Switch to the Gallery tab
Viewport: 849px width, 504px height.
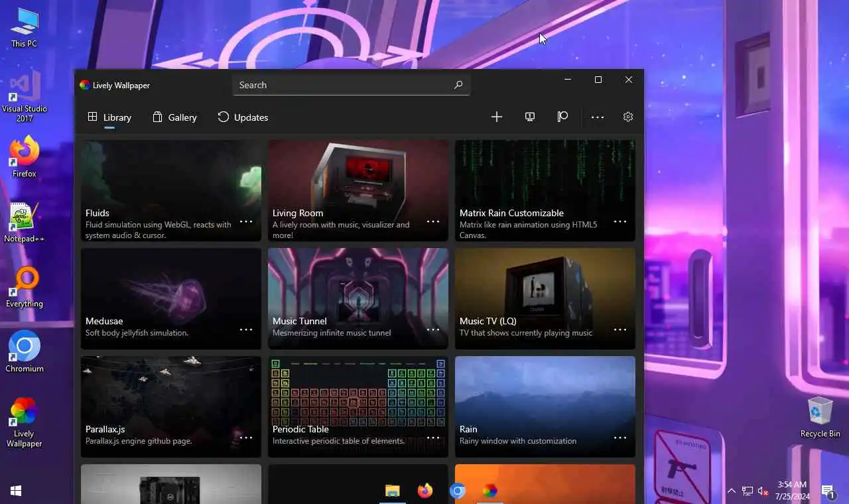point(174,117)
